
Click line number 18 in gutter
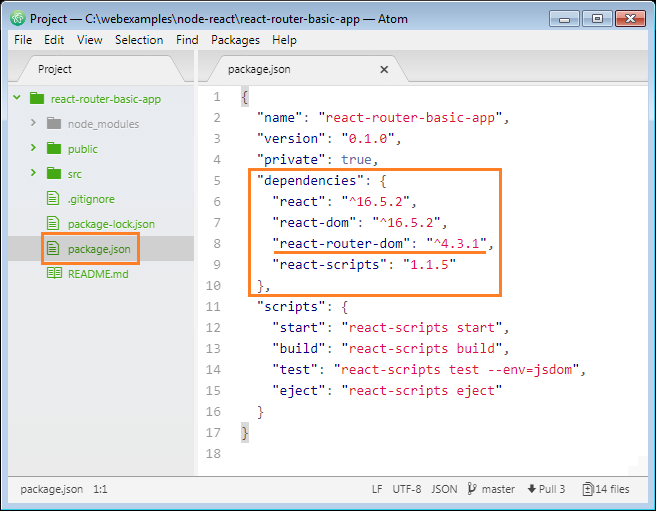point(213,453)
